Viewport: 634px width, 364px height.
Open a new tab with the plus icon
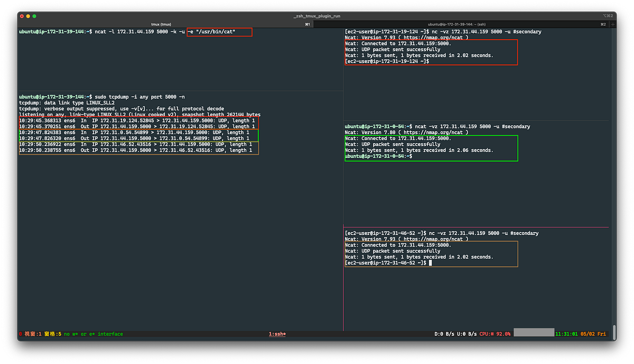[613, 24]
